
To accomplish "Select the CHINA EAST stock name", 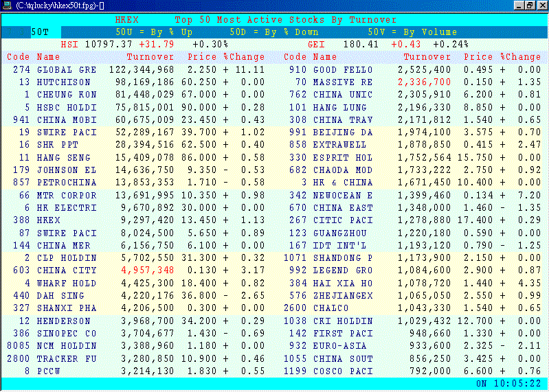I will pos(343,208).
